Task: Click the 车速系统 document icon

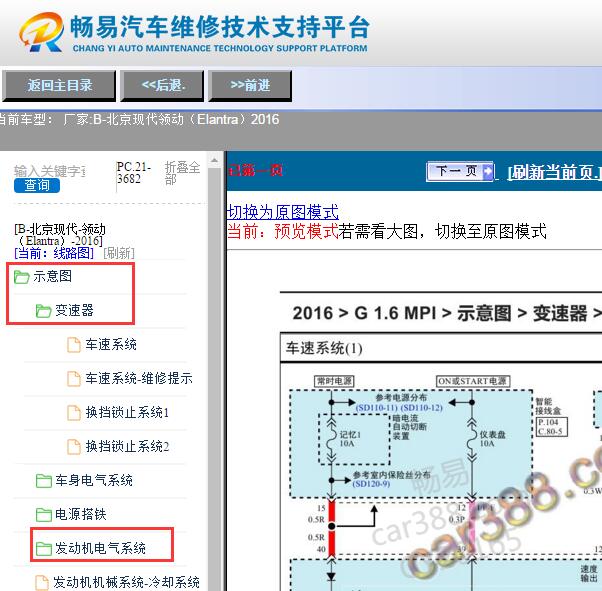Action: coord(74,345)
